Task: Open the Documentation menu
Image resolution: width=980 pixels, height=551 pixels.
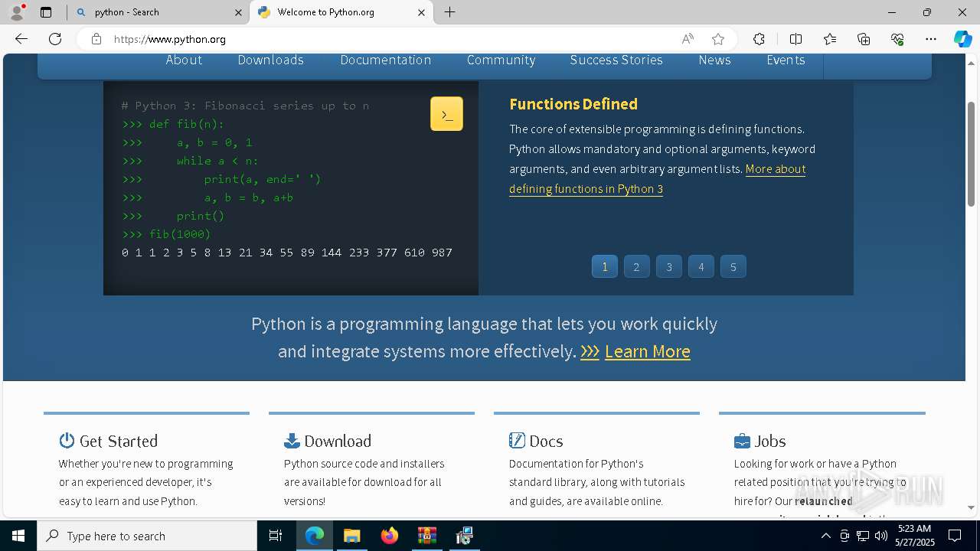Action: coord(386,60)
